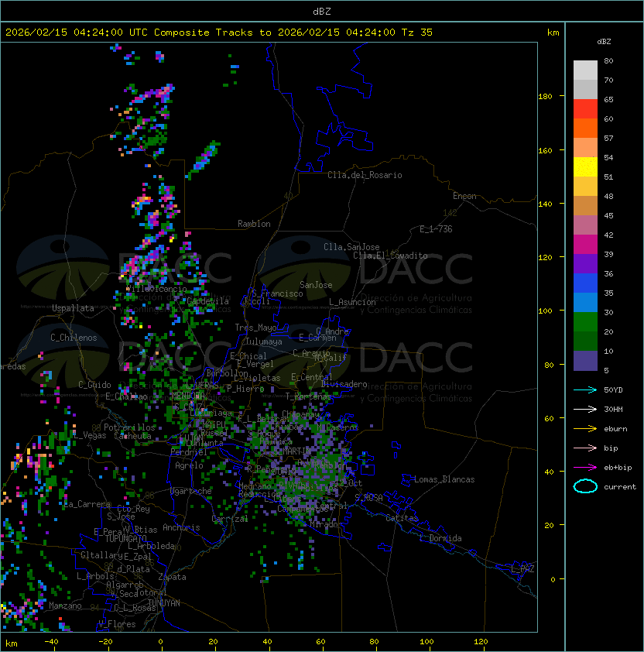The width and height of the screenshot is (644, 652).
Task: Select the red swatch below 65 dBZ
Action: 585,108
